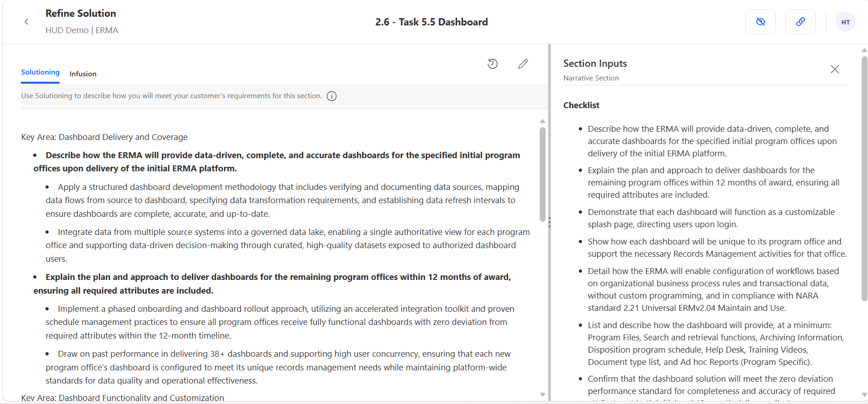Click 'Key Area: Dashboard Functionality and Customization' line
The width and height of the screenshot is (868, 404).
(122, 398)
